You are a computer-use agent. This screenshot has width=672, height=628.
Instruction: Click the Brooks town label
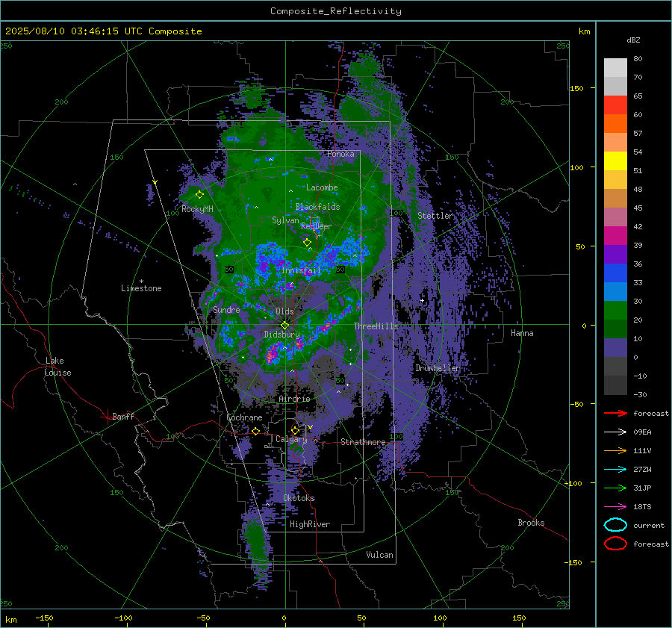pos(531,523)
